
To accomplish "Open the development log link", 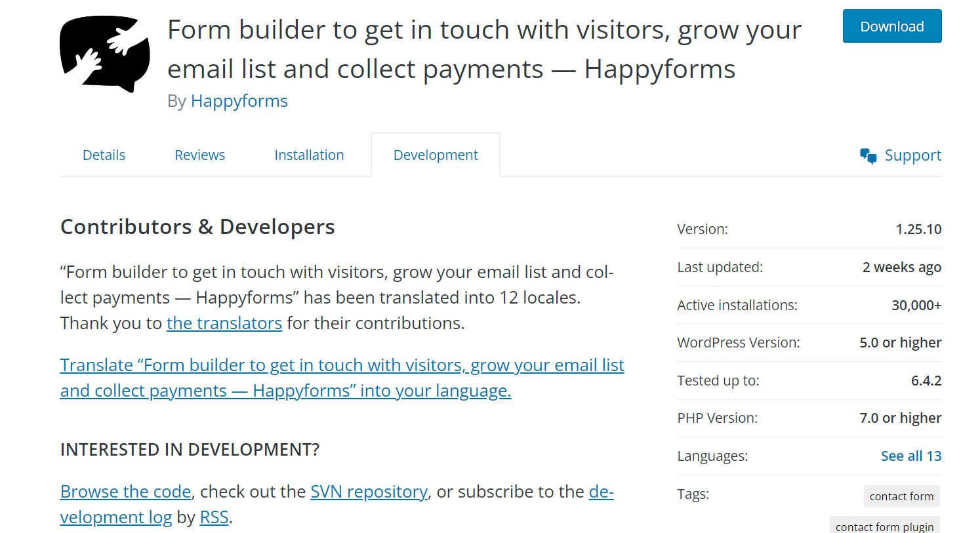I will 116,517.
